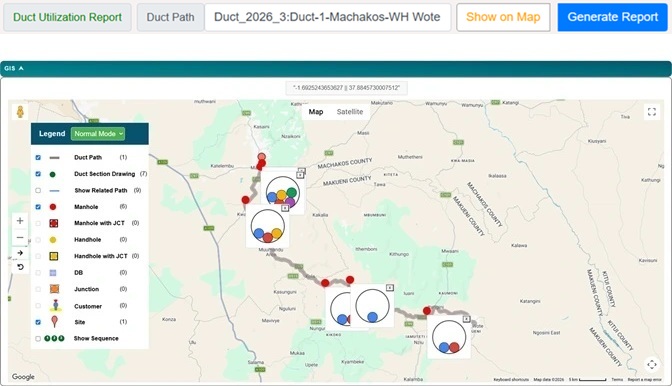Toggle the Customer checkbox

38,306
